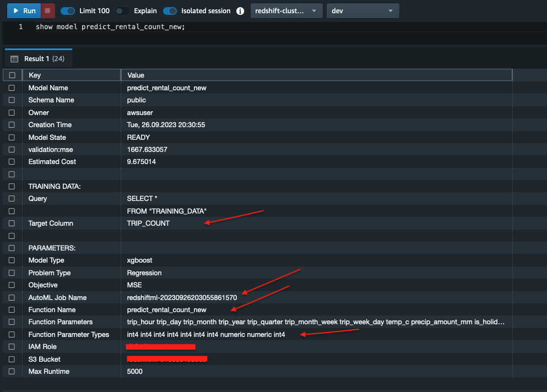547x392 pixels.
Task: Select the creation time value cell
Action: (x=166, y=125)
